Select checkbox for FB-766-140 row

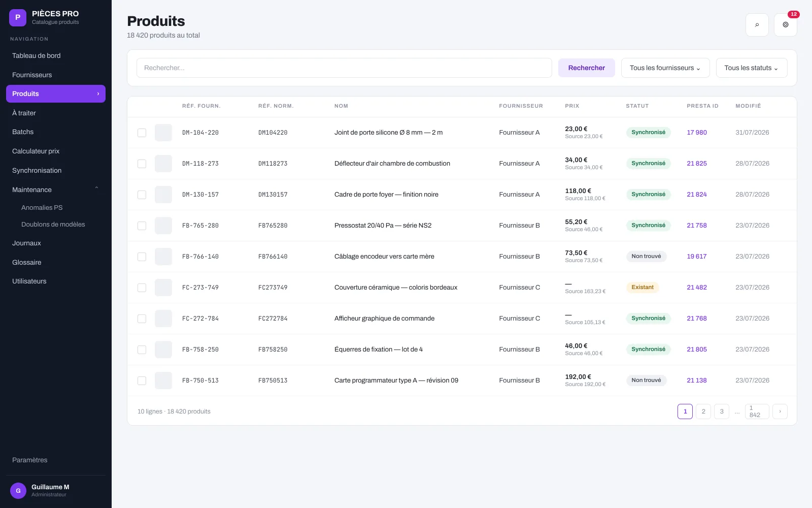pyautogui.click(x=142, y=257)
